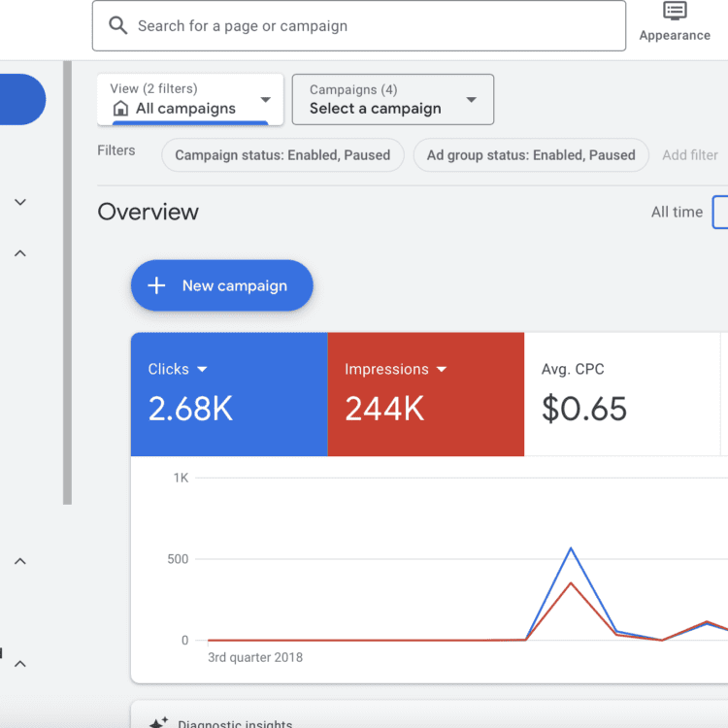Viewport: 728px width, 728px height.
Task: Select the blue Clicks metric card
Action: pos(229,394)
